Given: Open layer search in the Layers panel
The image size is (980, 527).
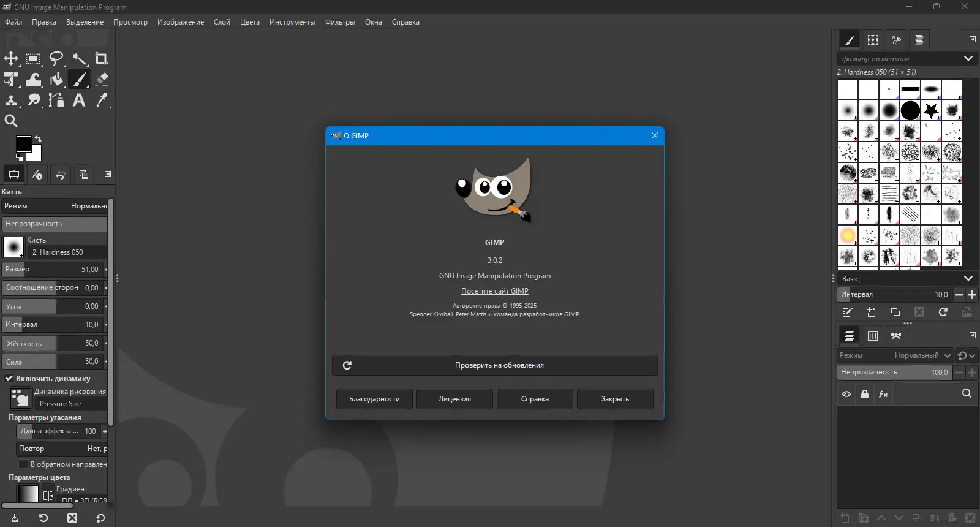Looking at the screenshot, I should (967, 393).
